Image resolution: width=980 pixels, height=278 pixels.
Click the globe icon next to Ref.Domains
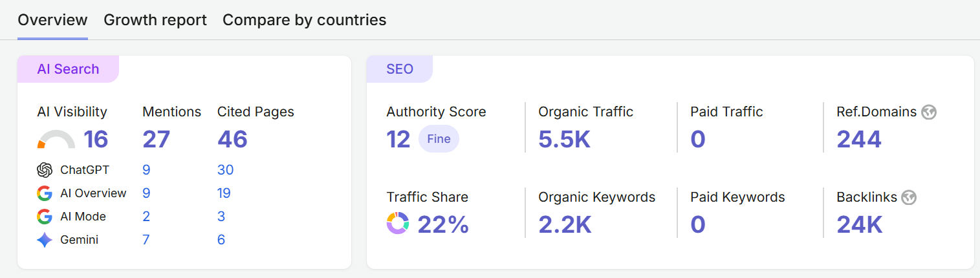930,112
